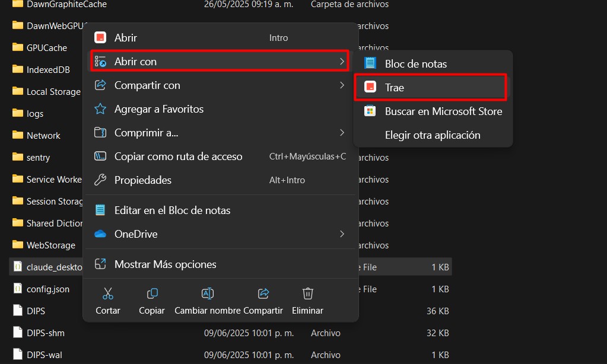Click the Rename (Cambiar nombre) icon

(207, 293)
